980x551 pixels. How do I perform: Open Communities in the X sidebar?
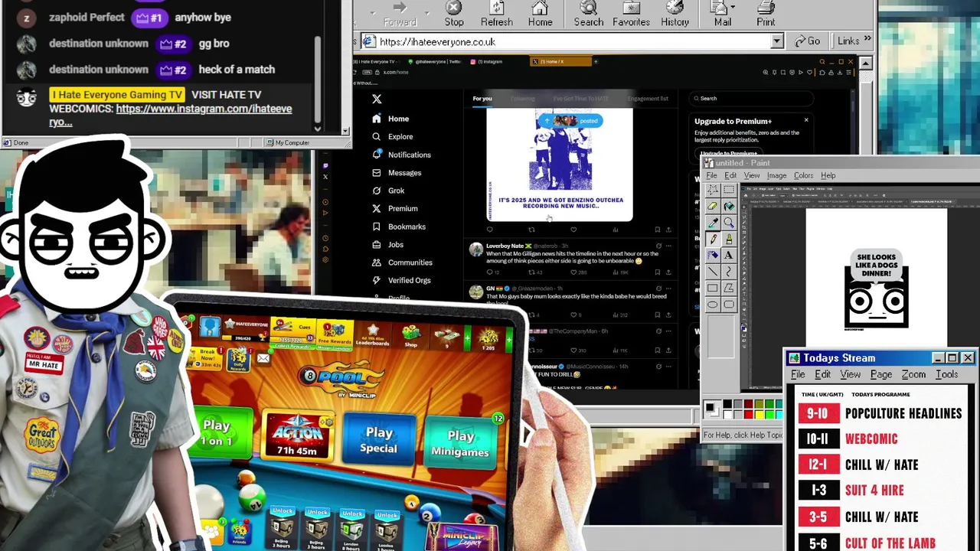pos(402,262)
